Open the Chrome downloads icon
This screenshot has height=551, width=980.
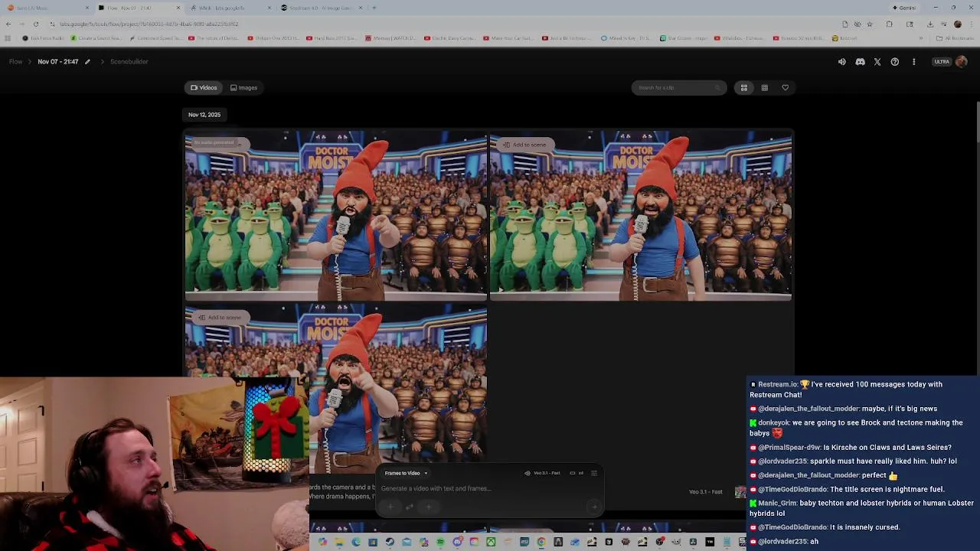coord(930,24)
